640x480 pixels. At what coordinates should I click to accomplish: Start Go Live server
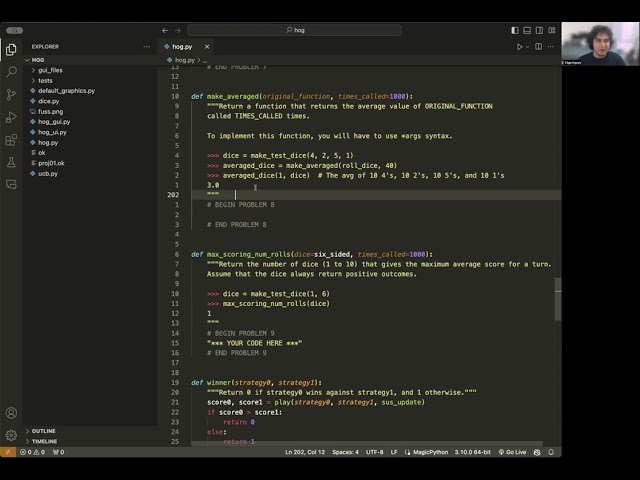pos(512,452)
